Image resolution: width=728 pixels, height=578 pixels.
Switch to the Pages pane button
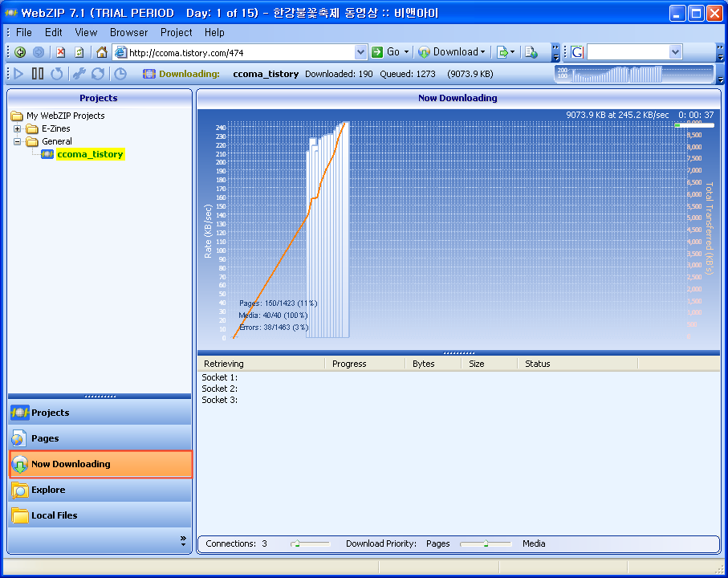tap(100, 438)
